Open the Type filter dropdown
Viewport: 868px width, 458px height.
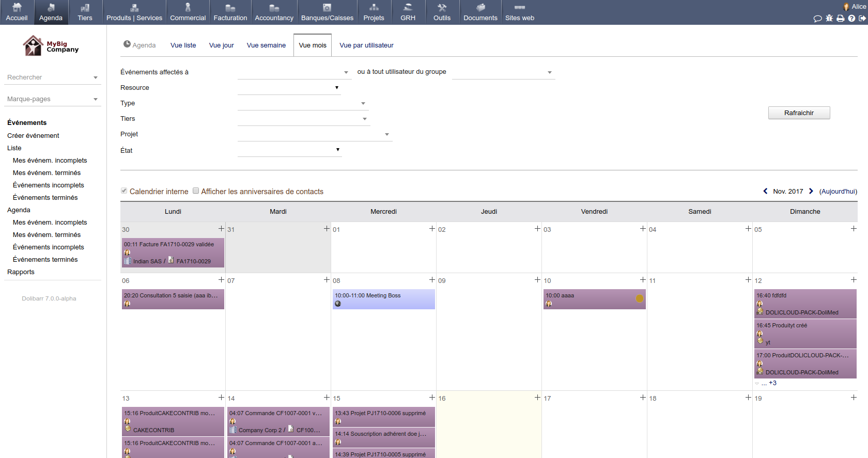(303, 103)
